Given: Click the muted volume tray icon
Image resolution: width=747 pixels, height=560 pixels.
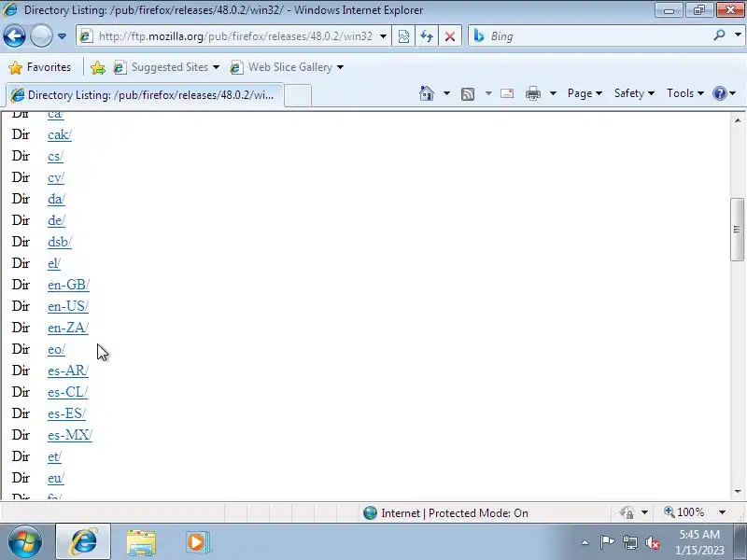Looking at the screenshot, I should tap(653, 542).
